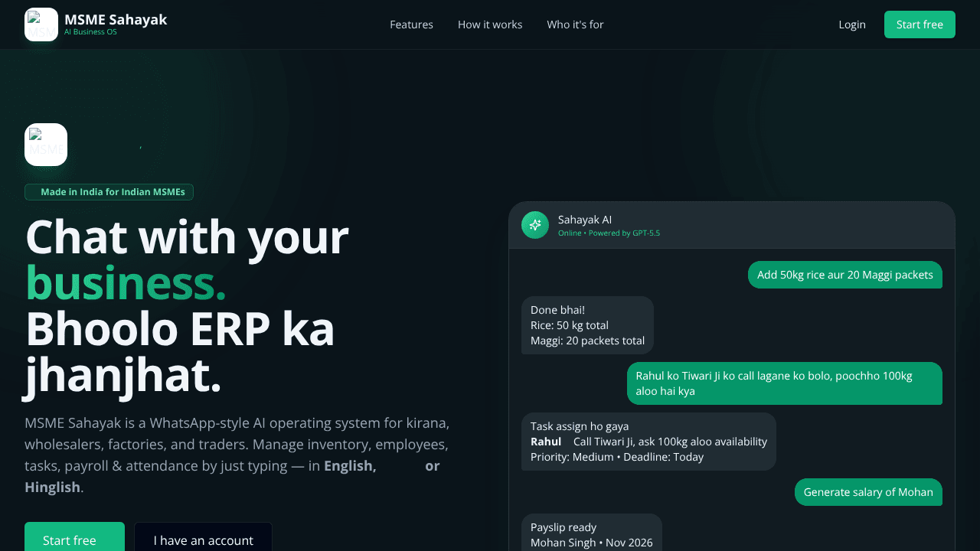Click the Login link
The height and width of the screenshot is (551, 980).
pos(852,24)
